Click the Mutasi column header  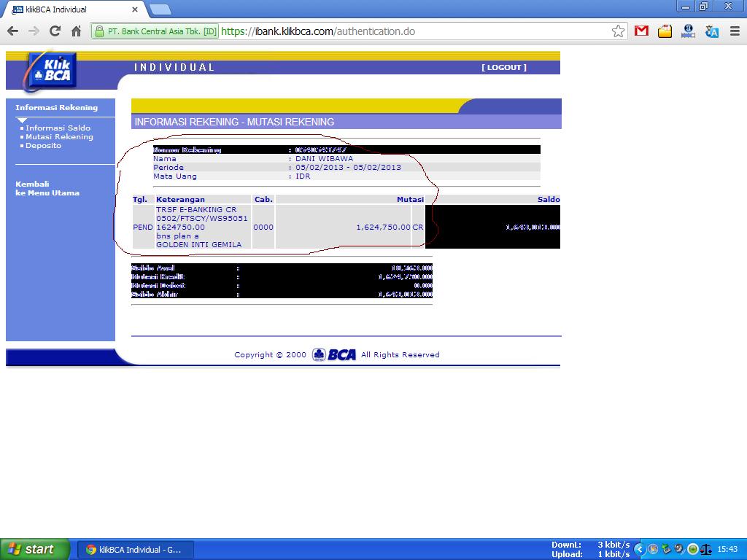410,200
